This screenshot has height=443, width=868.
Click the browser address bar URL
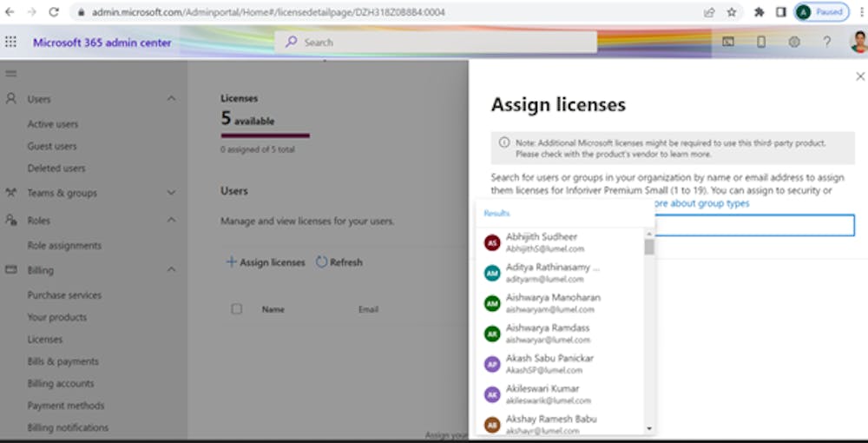(268, 12)
